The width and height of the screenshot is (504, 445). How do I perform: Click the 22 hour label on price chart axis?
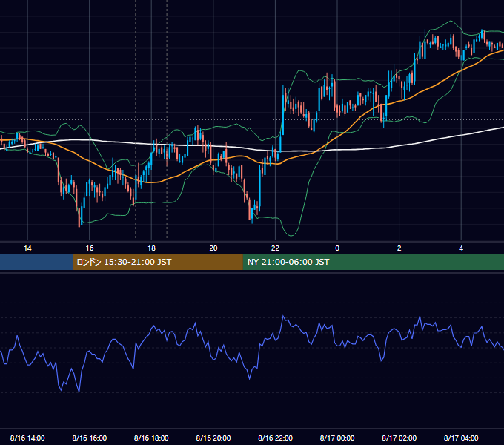(275, 248)
